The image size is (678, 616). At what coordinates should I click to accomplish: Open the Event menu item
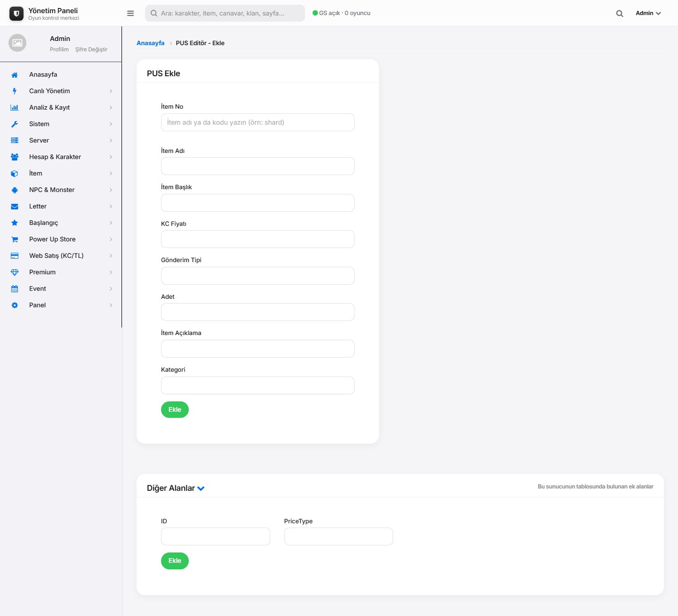[61, 288]
